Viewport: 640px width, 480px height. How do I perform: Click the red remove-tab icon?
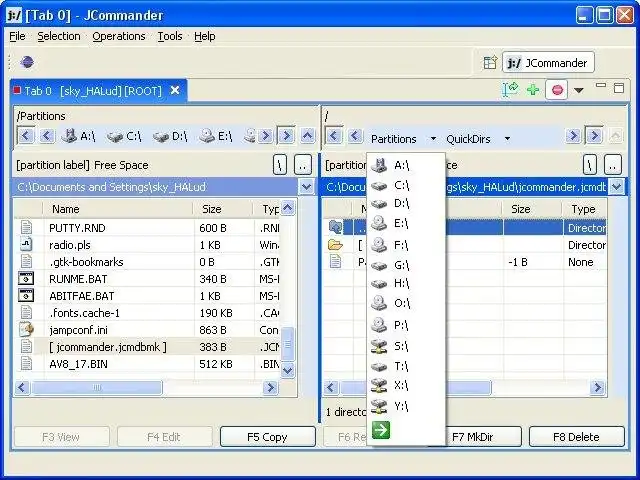[557, 89]
